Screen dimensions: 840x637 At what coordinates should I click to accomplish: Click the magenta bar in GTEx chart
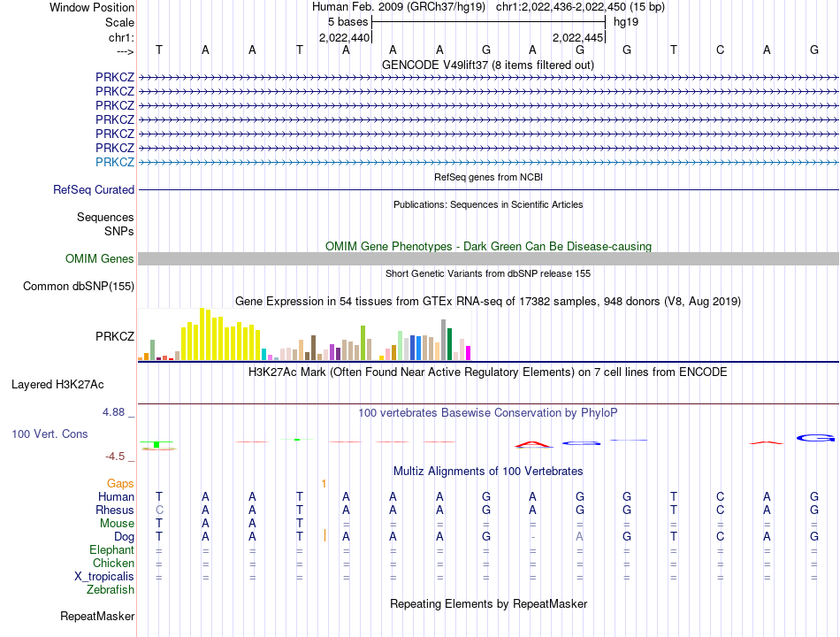point(469,353)
